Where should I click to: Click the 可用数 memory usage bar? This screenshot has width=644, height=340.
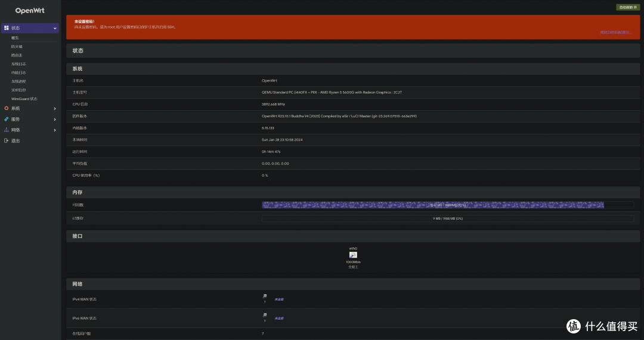448,205
